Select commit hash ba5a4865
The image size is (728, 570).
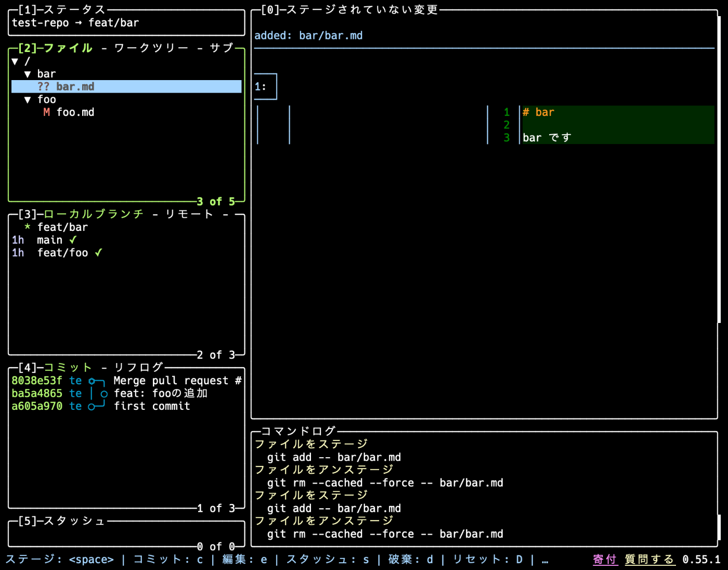(37, 394)
